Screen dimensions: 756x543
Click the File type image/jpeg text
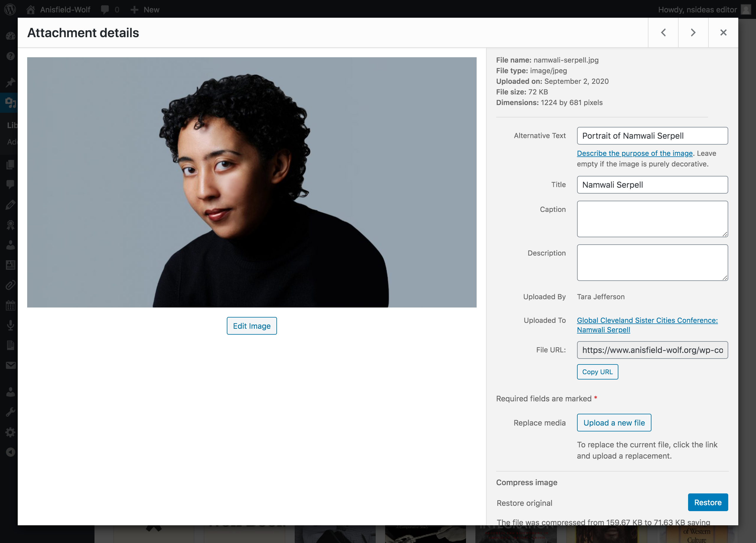(x=531, y=71)
